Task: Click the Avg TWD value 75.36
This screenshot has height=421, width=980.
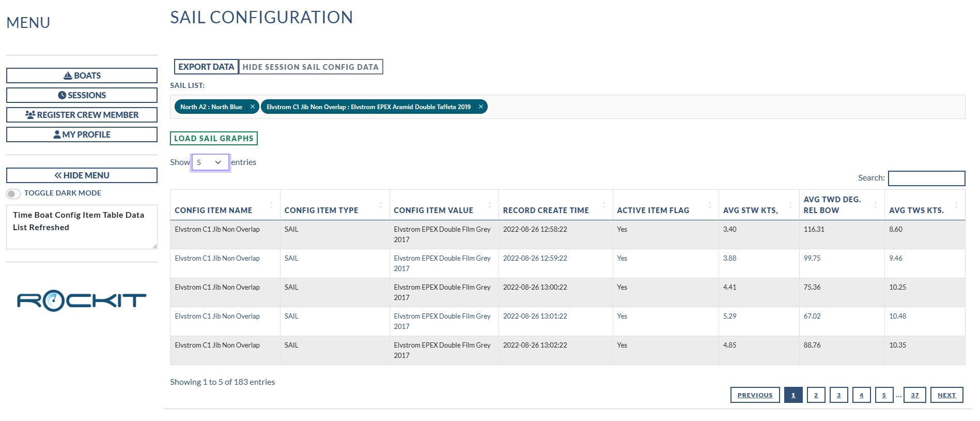Action: point(812,287)
